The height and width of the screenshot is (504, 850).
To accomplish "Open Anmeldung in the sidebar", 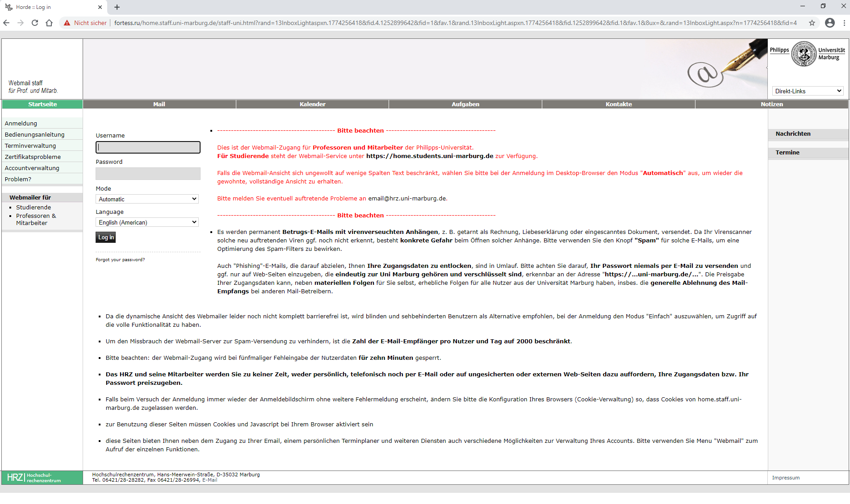I will point(21,124).
